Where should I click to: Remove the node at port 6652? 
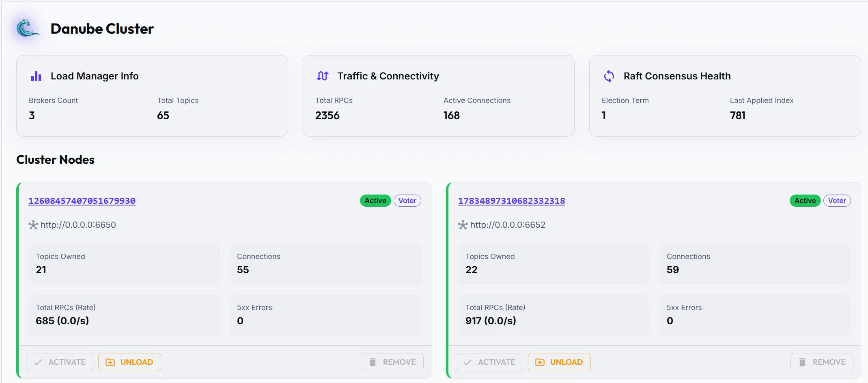tap(822, 362)
